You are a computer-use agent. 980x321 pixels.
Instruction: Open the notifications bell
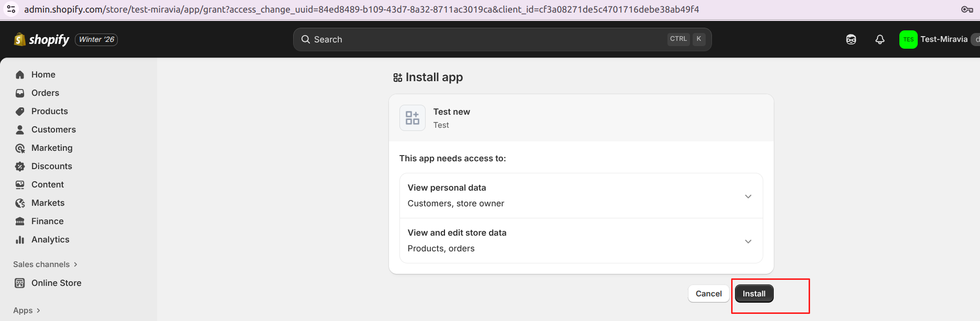click(880, 40)
